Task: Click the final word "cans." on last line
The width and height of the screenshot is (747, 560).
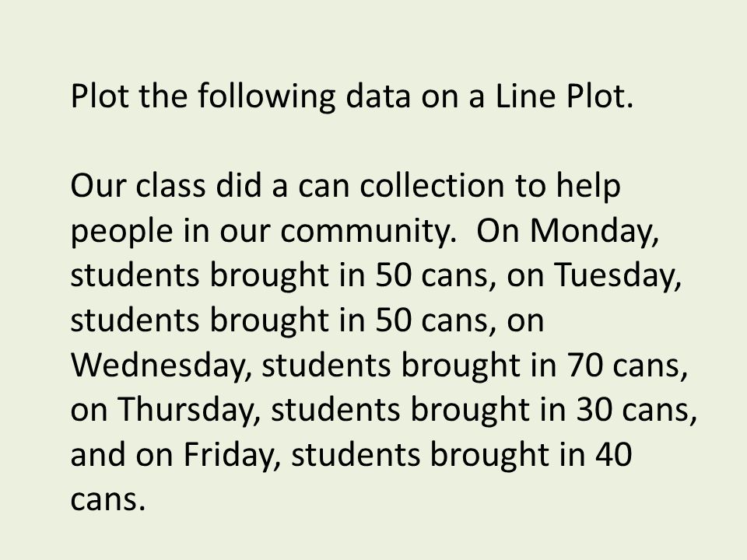Action: 107,499
